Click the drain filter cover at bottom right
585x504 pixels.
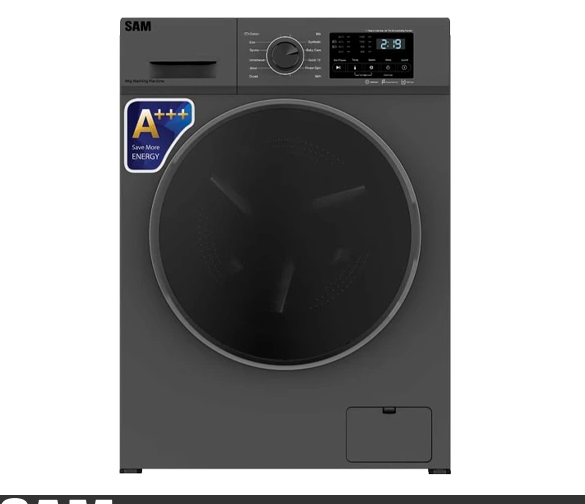[389, 435]
